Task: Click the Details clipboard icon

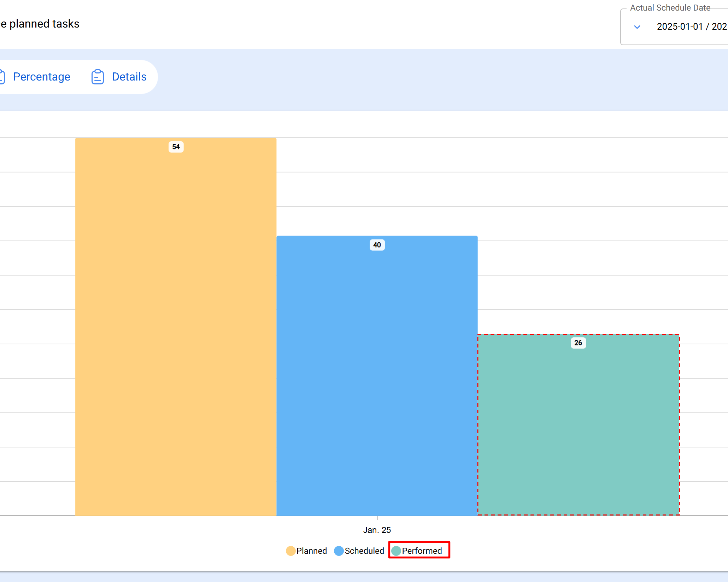Action: (98, 77)
